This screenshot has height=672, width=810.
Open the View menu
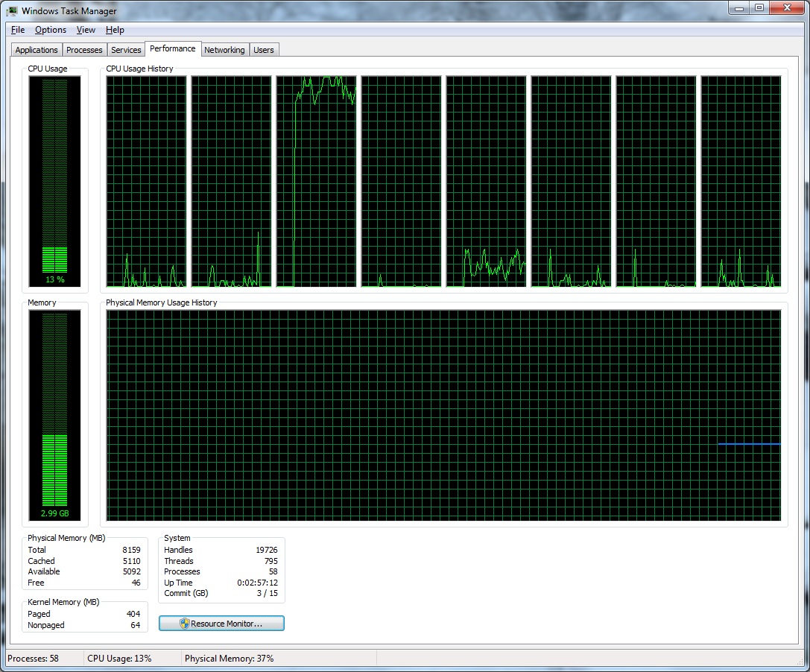86,30
